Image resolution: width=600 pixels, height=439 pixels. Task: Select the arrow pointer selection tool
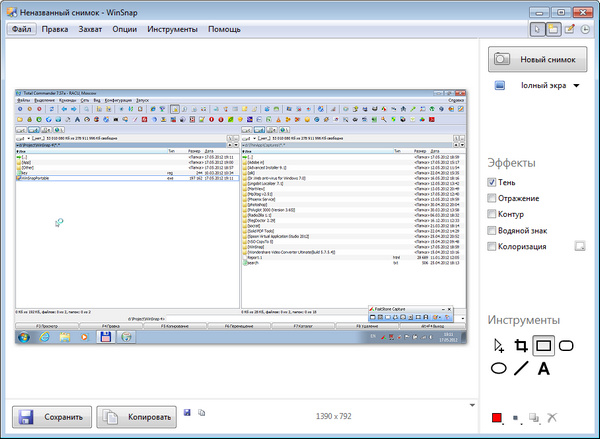[x=498, y=346]
